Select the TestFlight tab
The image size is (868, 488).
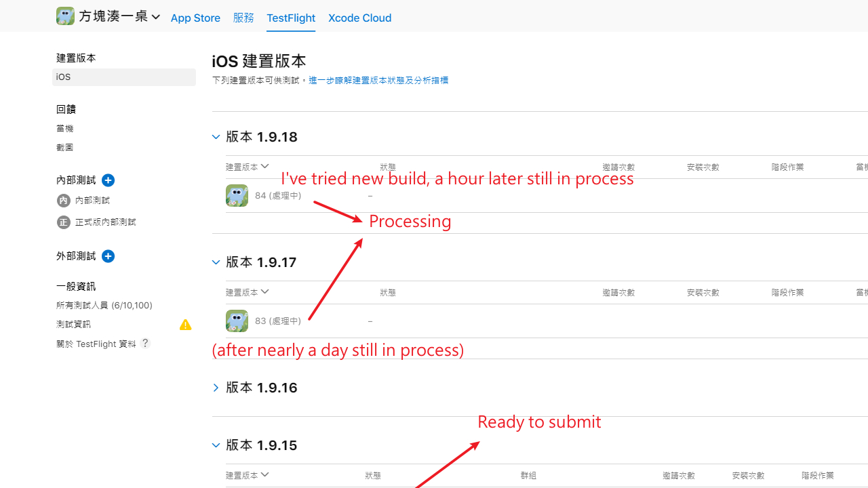[x=291, y=18]
